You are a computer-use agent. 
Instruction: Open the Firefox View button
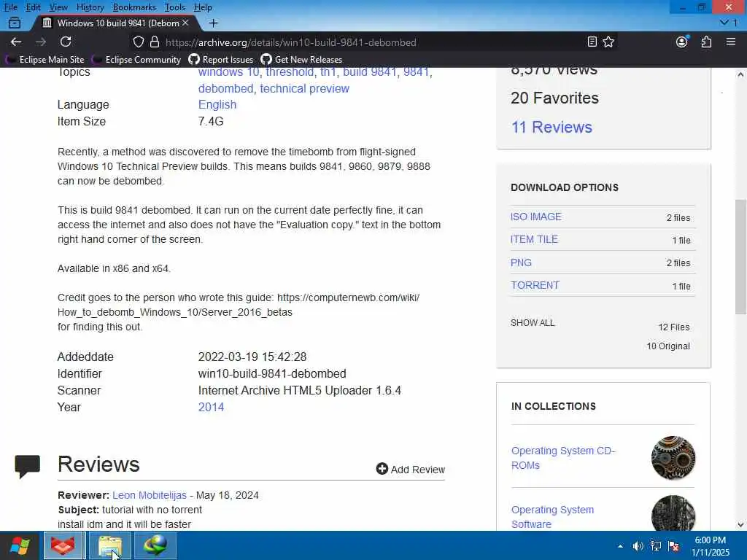pyautogui.click(x=15, y=23)
